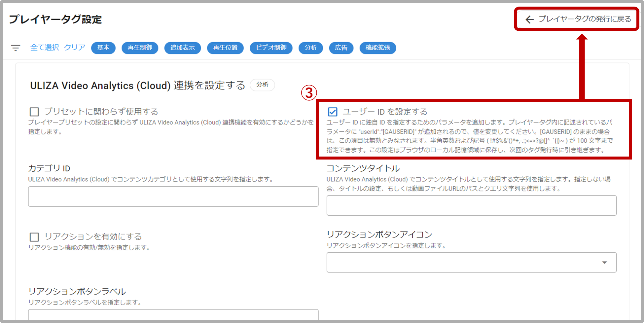644x323 pixels.
Task: Open リアクションボタンアイコン dropdown
Action: click(472, 263)
